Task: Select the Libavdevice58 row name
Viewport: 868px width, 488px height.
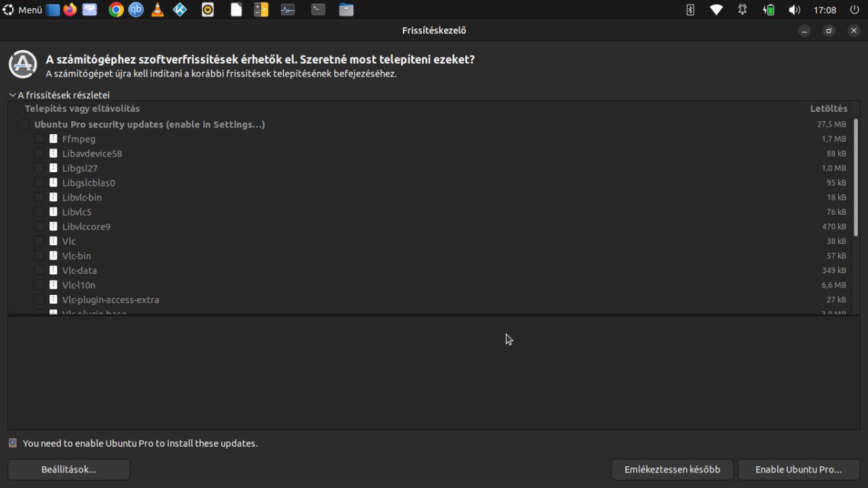Action: pyautogui.click(x=92, y=154)
